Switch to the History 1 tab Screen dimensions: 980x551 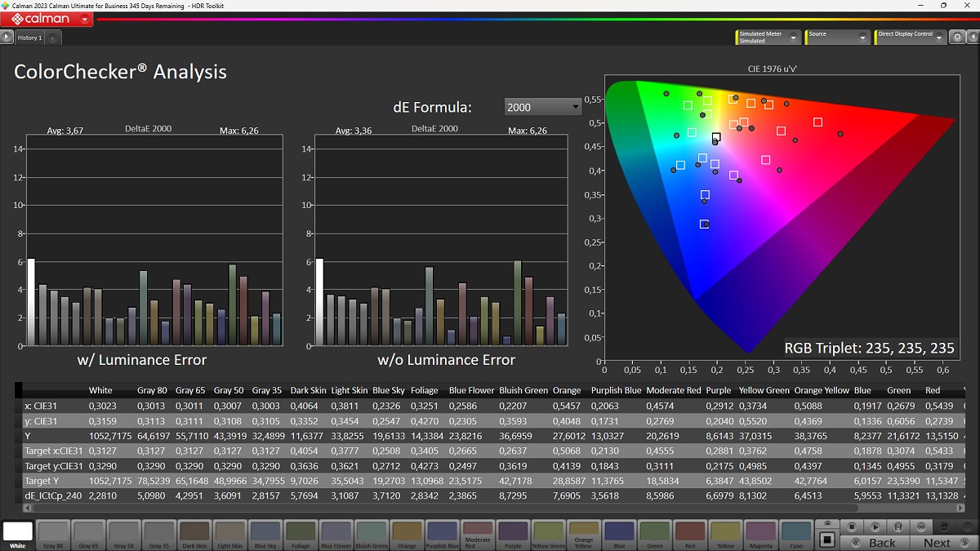(29, 38)
